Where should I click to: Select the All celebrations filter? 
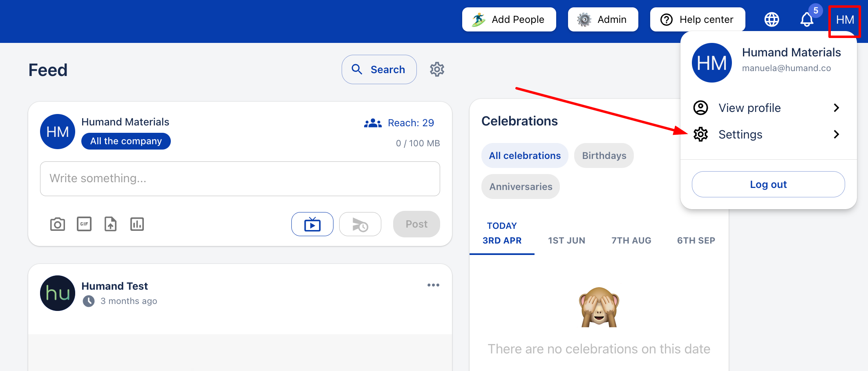pos(525,156)
